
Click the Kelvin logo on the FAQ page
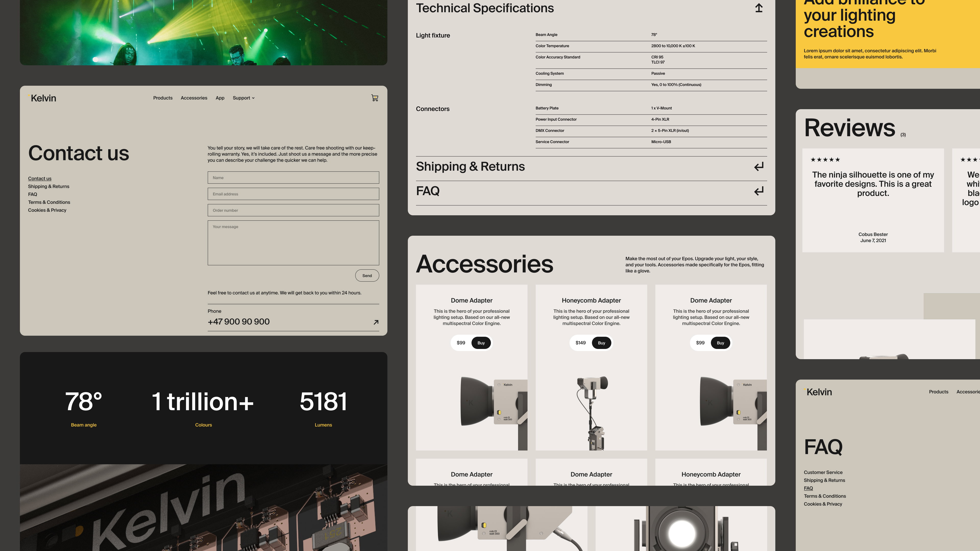(818, 392)
